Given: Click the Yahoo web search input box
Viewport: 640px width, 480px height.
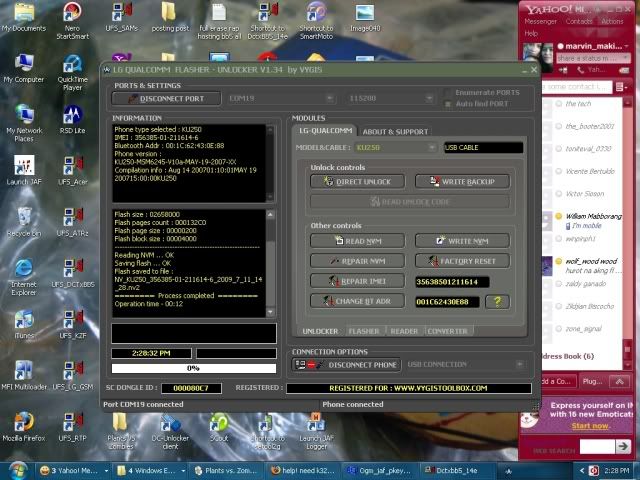Looking at the screenshot, I should (x=597, y=447).
